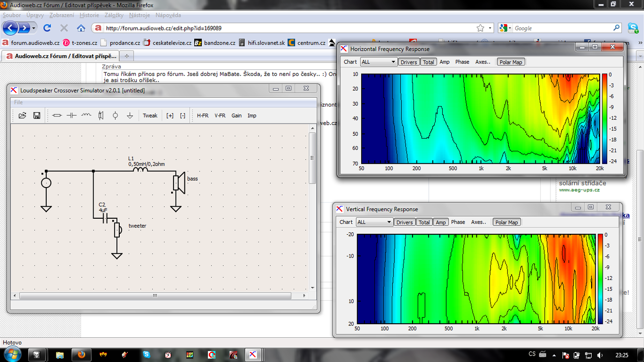The height and width of the screenshot is (362, 644).
Task: Open the Gain chart from the toolbar
Action: 236,116
